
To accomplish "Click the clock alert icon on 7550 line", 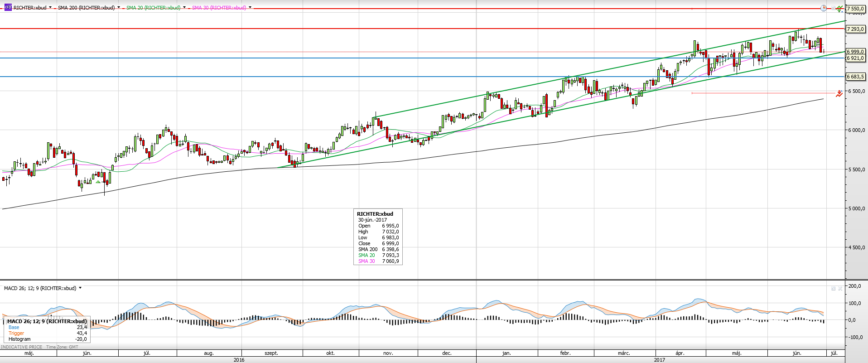I will tap(824, 8).
